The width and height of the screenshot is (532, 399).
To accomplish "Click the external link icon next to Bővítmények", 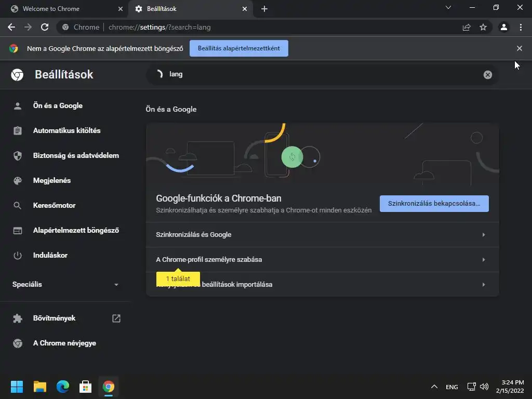I will (x=116, y=318).
